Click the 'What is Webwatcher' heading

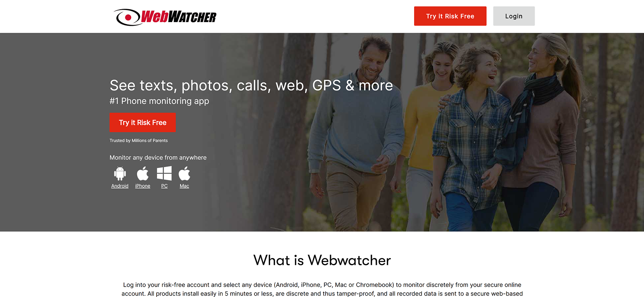322,260
